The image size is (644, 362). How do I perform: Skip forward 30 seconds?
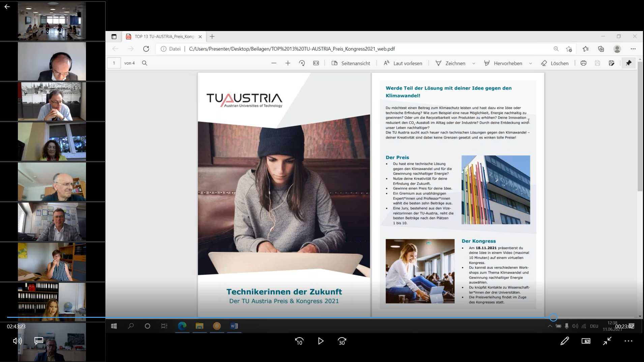point(342,341)
